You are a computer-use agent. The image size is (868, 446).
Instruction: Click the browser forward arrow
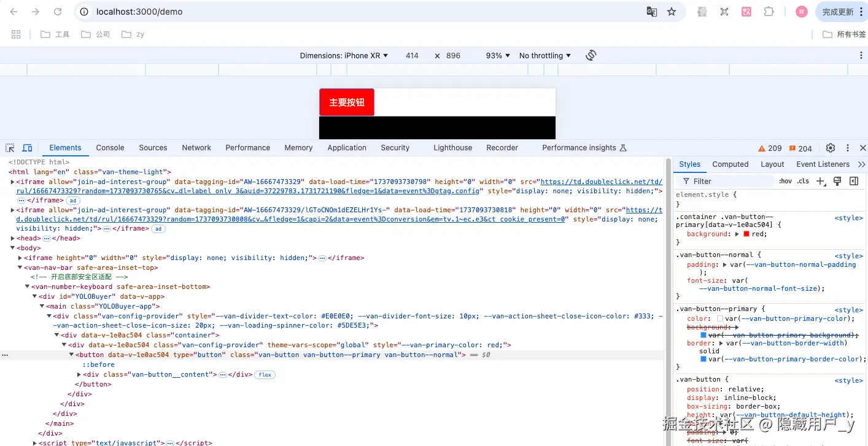[36, 12]
